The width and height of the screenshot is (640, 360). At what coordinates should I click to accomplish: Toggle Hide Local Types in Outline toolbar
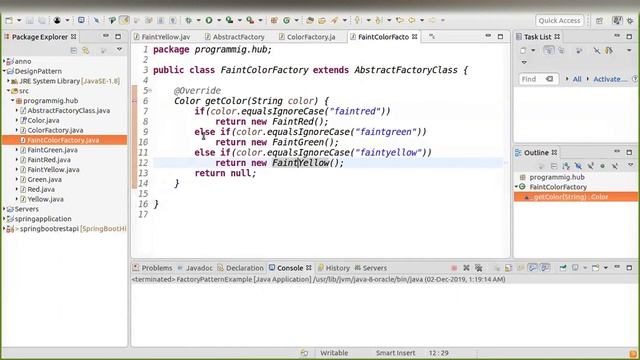(x=615, y=166)
